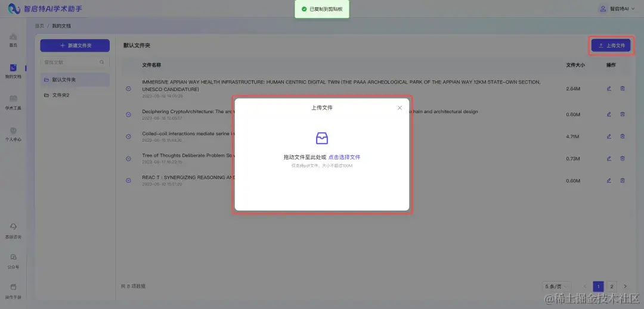Open 公众号 in the left sidebar

[13, 261]
